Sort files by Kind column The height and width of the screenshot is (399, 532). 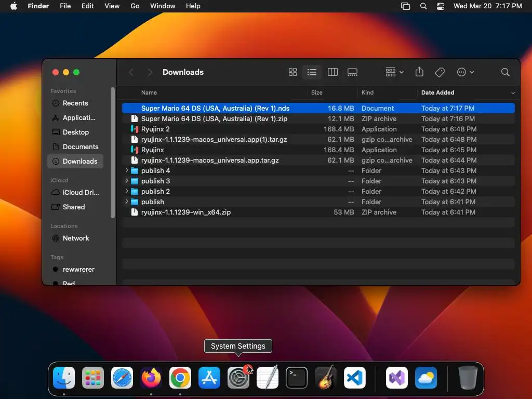(367, 92)
